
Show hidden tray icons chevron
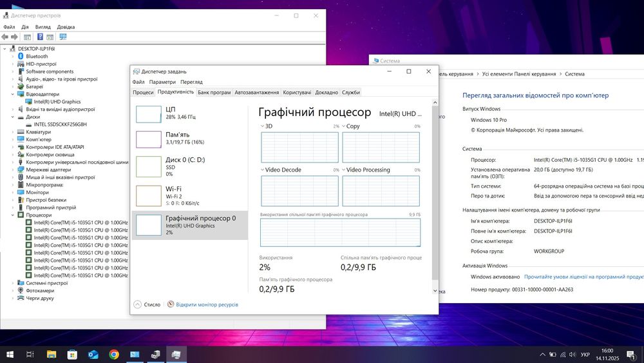[x=542, y=355]
